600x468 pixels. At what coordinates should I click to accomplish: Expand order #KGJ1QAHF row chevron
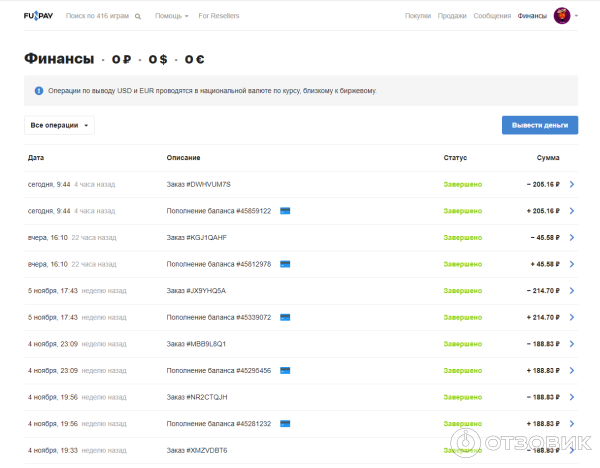pyautogui.click(x=571, y=238)
